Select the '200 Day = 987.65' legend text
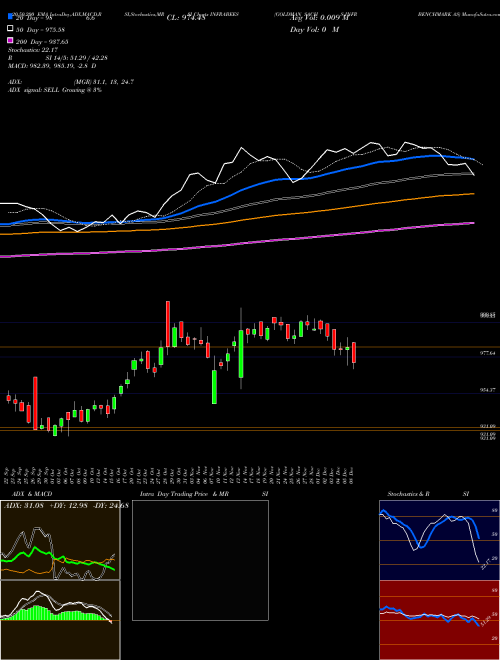The width and height of the screenshot is (500, 660). tap(42, 42)
